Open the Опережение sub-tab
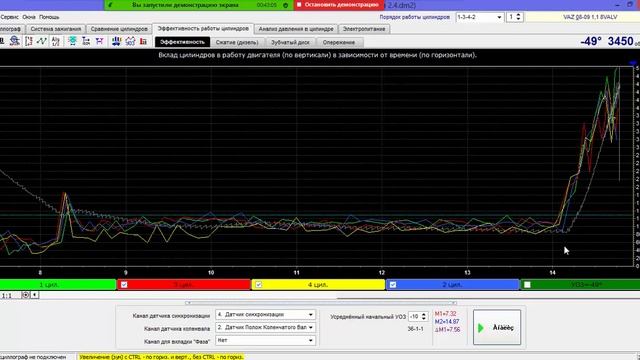 (x=339, y=42)
